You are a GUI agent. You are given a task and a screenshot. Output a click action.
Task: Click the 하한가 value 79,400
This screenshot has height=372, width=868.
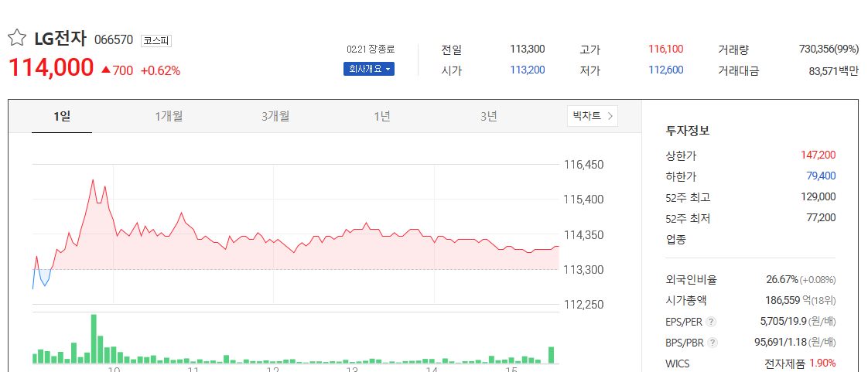point(821,176)
